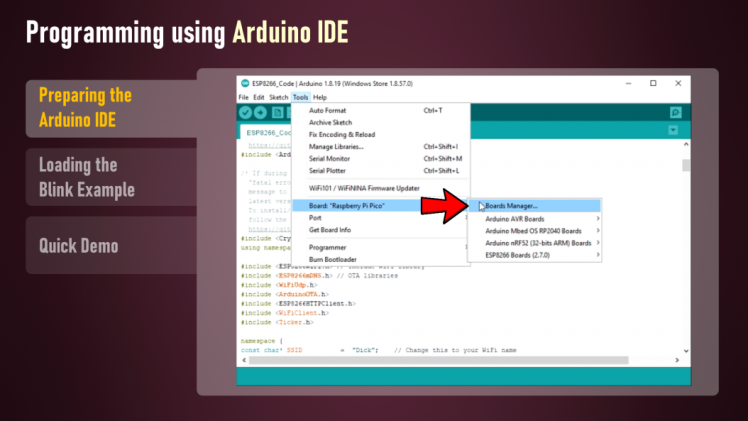Image resolution: width=748 pixels, height=421 pixels.
Task: Maximize the Arduino IDE window
Action: (x=653, y=83)
